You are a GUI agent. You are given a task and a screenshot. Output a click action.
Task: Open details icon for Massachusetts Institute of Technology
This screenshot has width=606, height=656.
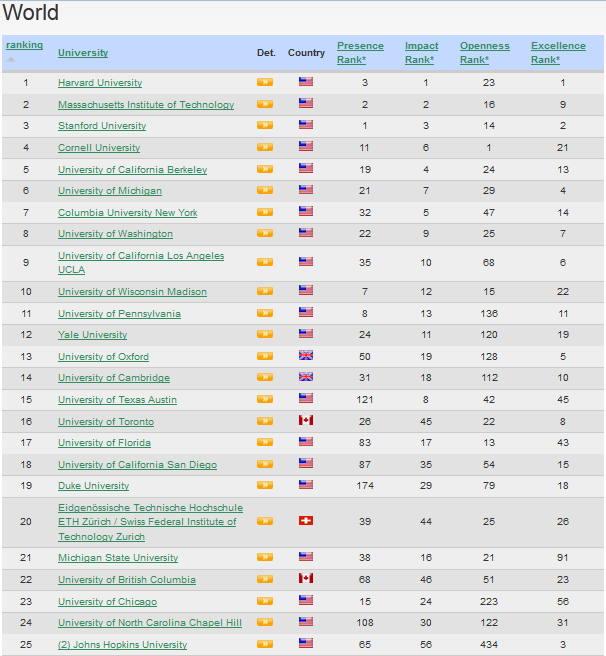coord(265,104)
